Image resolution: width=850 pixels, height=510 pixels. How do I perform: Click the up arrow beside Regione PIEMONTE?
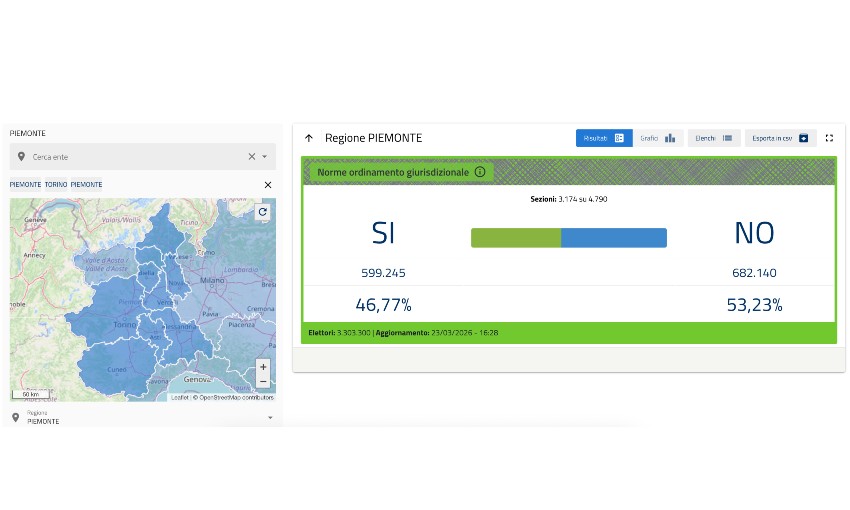click(309, 138)
